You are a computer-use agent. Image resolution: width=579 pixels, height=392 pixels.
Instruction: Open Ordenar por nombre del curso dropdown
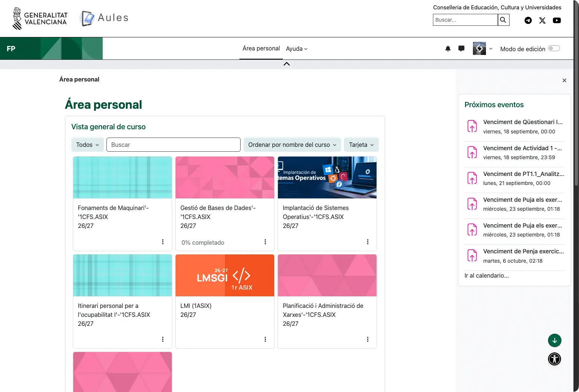pos(292,145)
